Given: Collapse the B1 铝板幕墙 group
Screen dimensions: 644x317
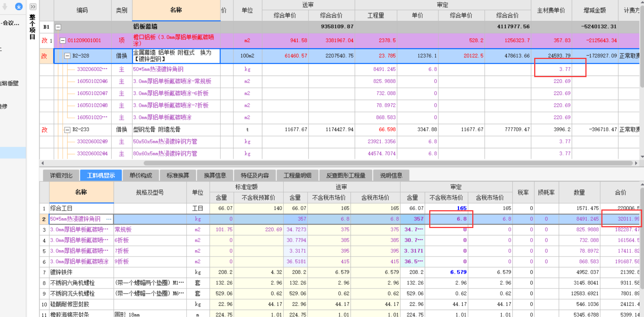Looking at the screenshot, I should tap(58, 27).
